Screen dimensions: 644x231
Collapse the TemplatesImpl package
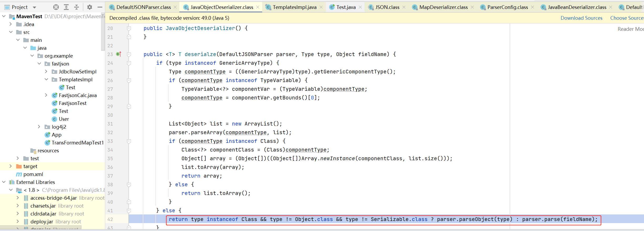click(46, 79)
